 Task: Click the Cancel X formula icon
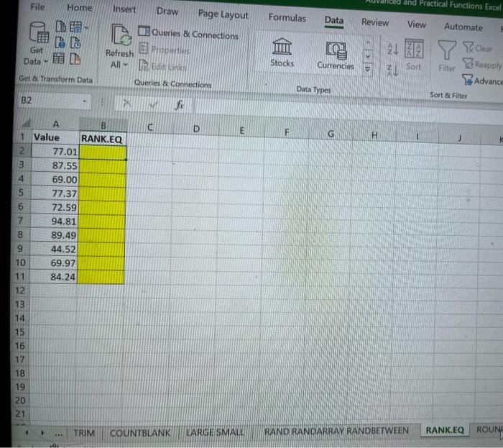click(x=127, y=103)
